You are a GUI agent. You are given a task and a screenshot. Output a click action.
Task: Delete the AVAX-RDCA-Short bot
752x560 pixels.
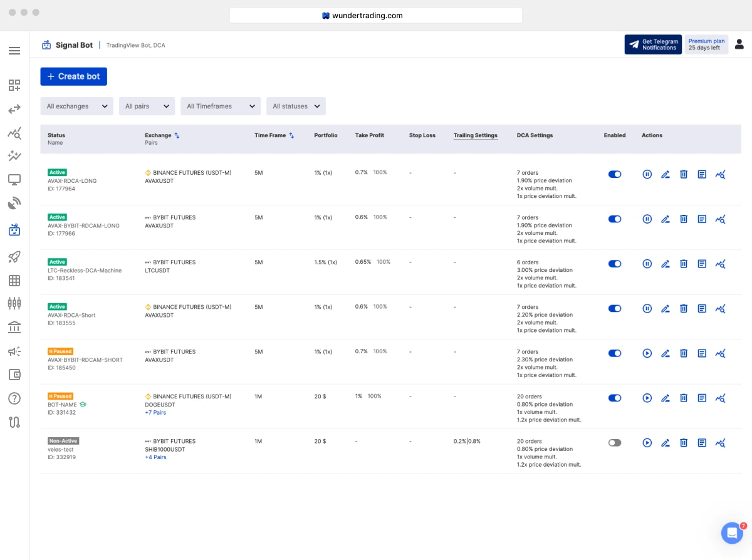[x=684, y=308]
